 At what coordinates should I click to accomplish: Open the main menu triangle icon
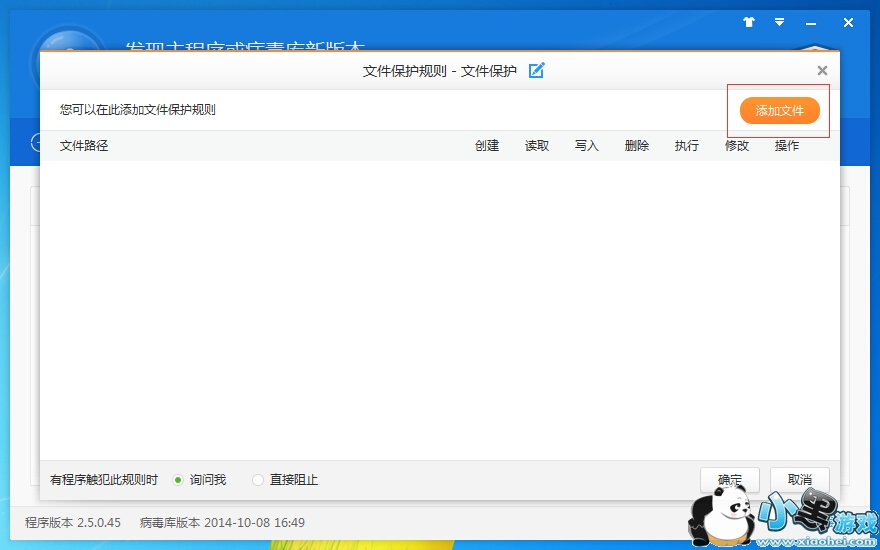coord(780,22)
